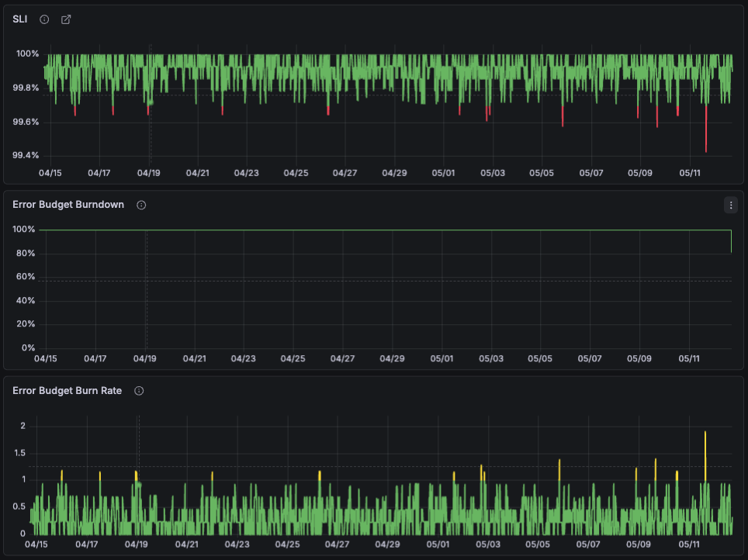Click the 99.6% label on the SLI axis
Screen dimensions: 748x560
point(26,122)
